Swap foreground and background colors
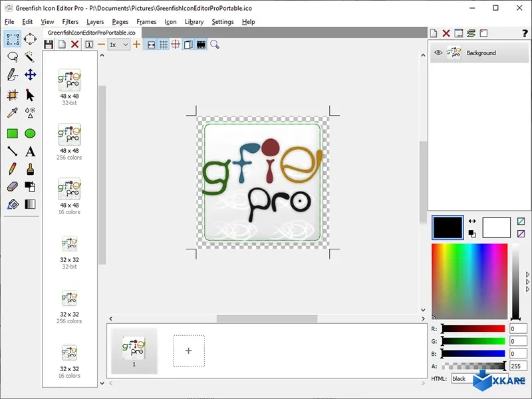 472,221
